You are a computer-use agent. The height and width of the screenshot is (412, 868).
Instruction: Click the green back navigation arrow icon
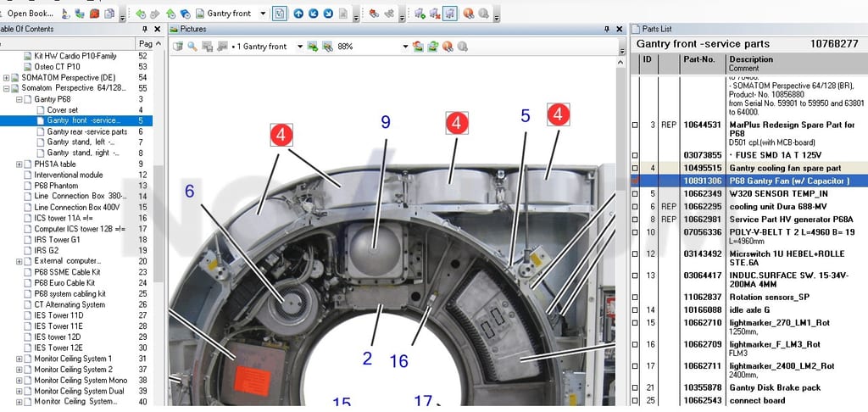coord(141,14)
